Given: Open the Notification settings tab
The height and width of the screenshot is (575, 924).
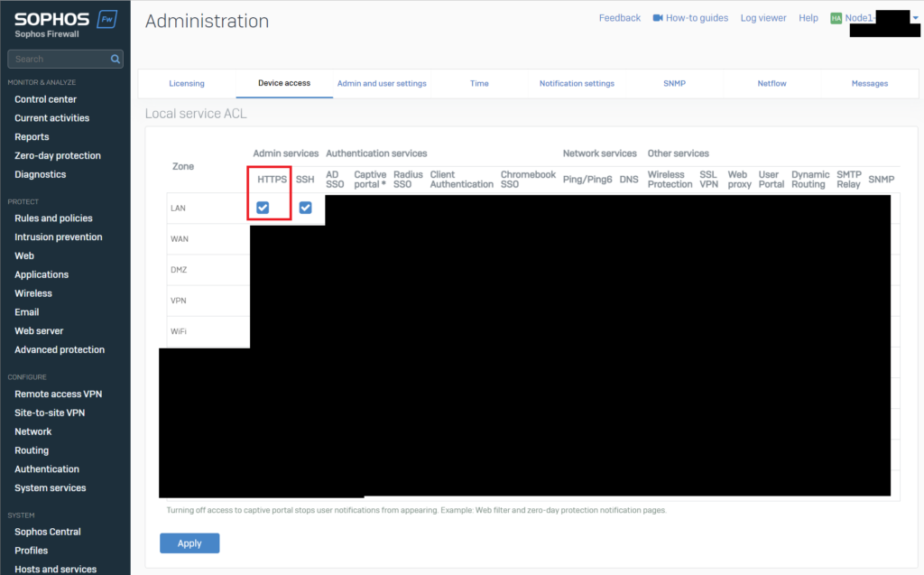Looking at the screenshot, I should pos(577,83).
